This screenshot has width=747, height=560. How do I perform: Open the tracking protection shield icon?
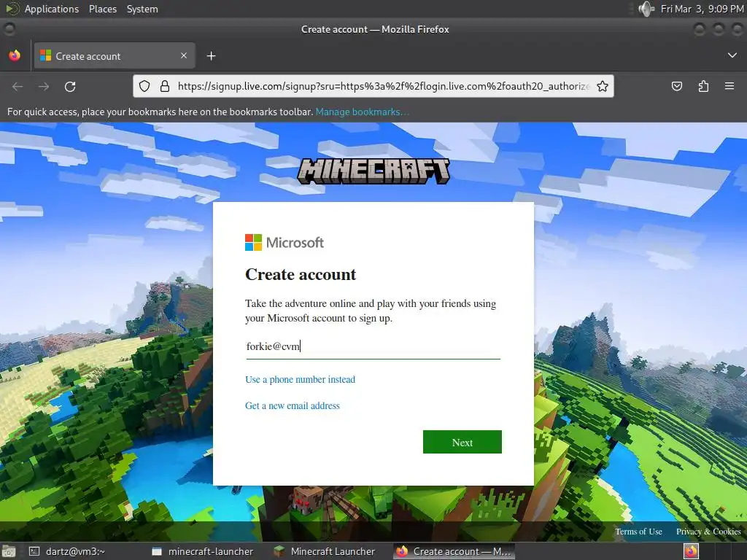[144, 86]
